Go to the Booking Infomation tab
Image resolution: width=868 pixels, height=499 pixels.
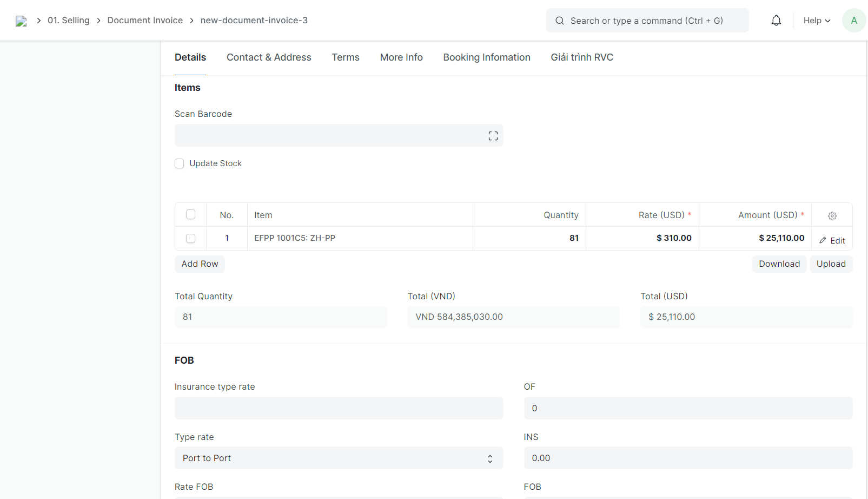[x=486, y=57]
